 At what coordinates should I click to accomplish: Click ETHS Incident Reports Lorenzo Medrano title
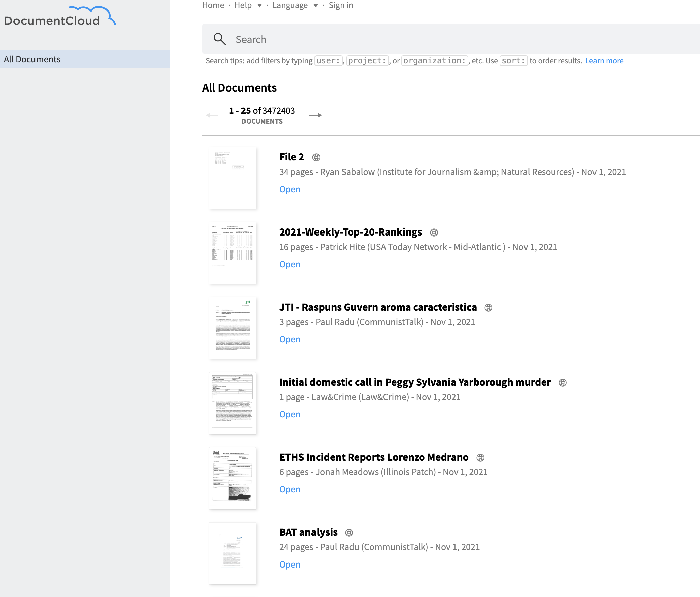pos(374,457)
